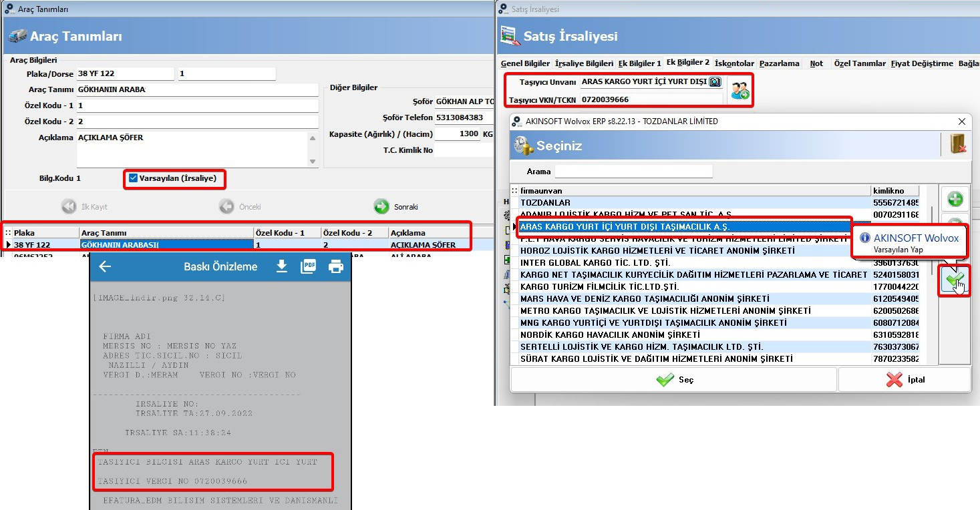Click into the Açıklama text area

click(x=192, y=149)
